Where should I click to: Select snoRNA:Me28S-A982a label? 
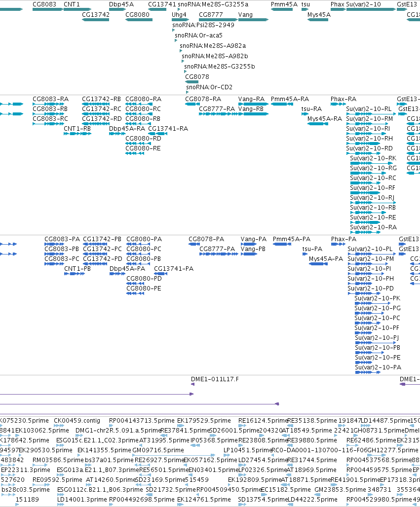click(213, 45)
